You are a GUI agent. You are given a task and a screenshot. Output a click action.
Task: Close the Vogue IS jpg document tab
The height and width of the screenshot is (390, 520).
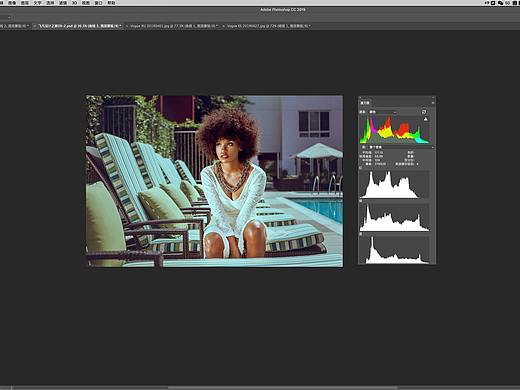point(223,26)
